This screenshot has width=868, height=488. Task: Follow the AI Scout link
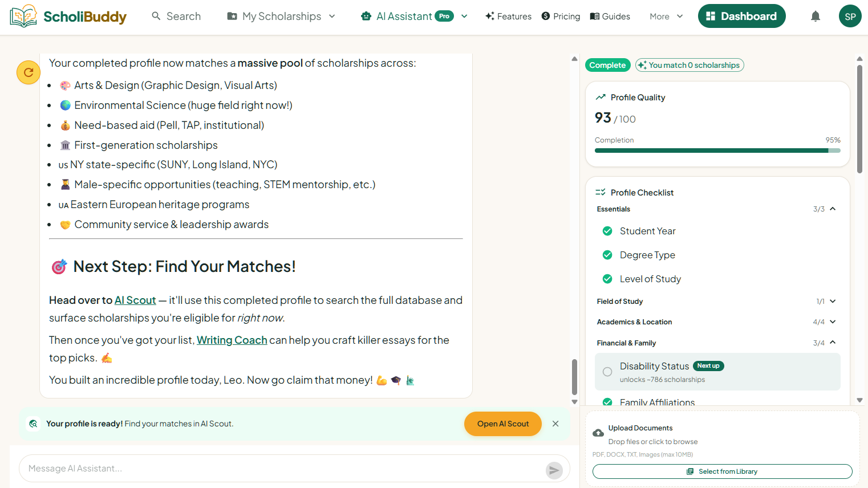tap(135, 300)
